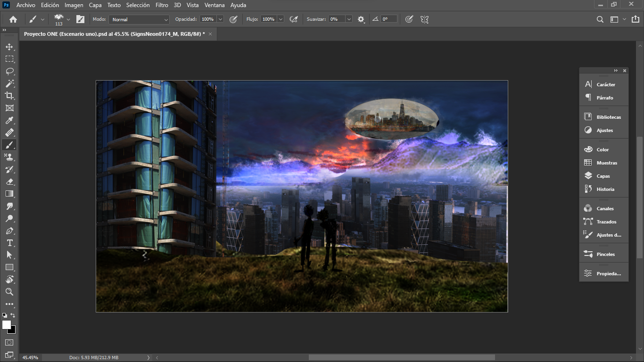Open the Modo blending mode dropdown
This screenshot has height=362, width=644.
coord(139,19)
